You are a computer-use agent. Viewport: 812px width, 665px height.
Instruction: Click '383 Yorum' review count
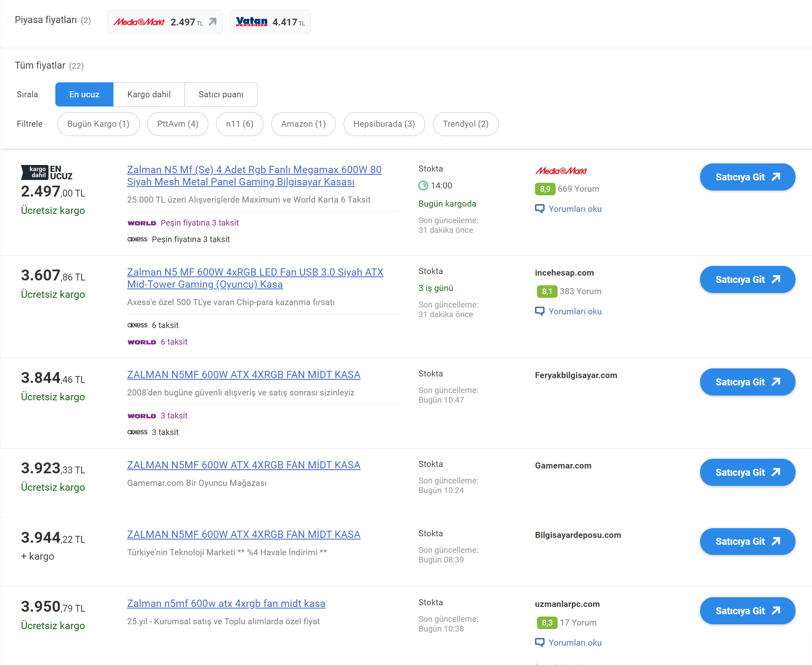(581, 291)
